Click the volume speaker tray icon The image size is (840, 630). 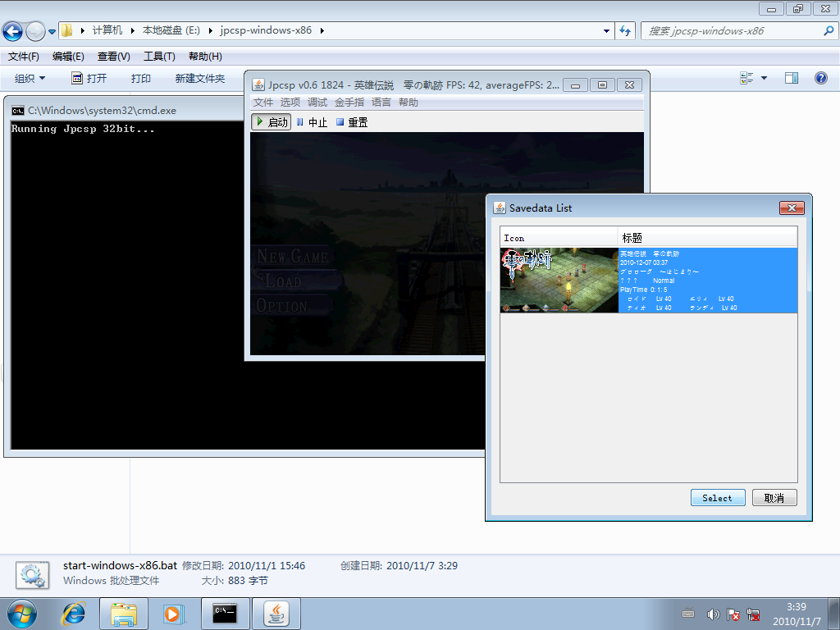[x=713, y=614]
